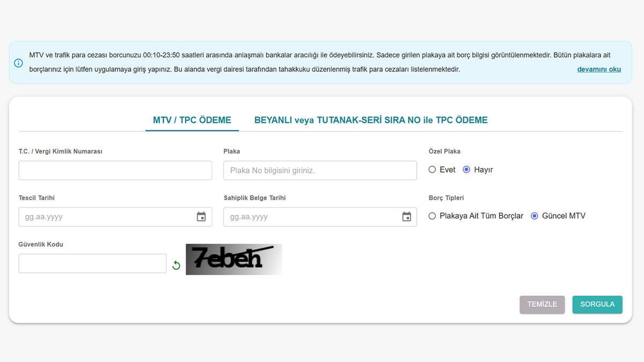
Task: Choose Güncel MTV debt type
Action: point(535,216)
